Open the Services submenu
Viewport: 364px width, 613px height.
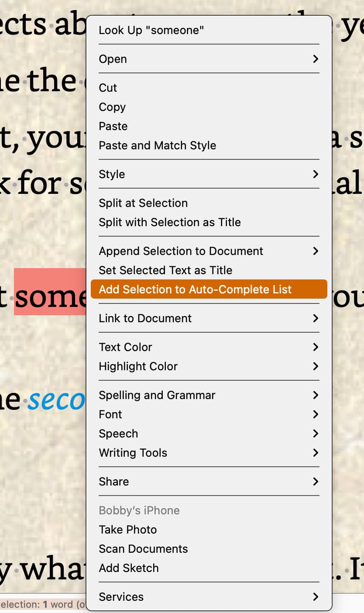(209, 597)
